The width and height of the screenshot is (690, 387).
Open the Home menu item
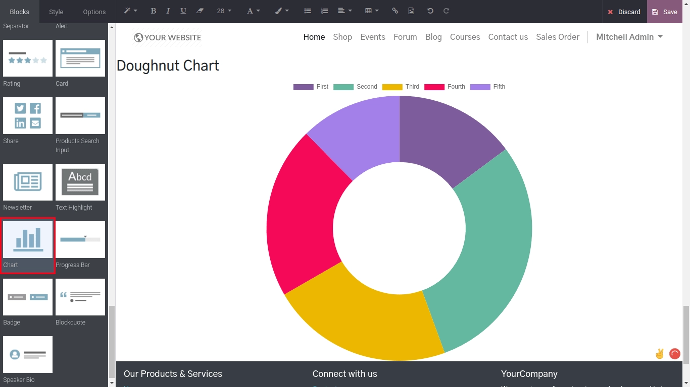[314, 37]
